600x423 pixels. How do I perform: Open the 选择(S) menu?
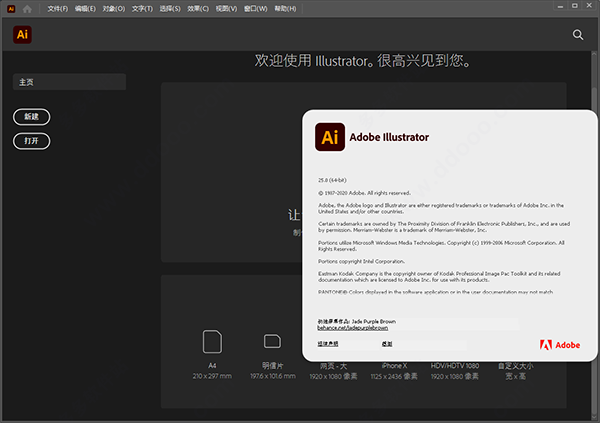(x=170, y=9)
